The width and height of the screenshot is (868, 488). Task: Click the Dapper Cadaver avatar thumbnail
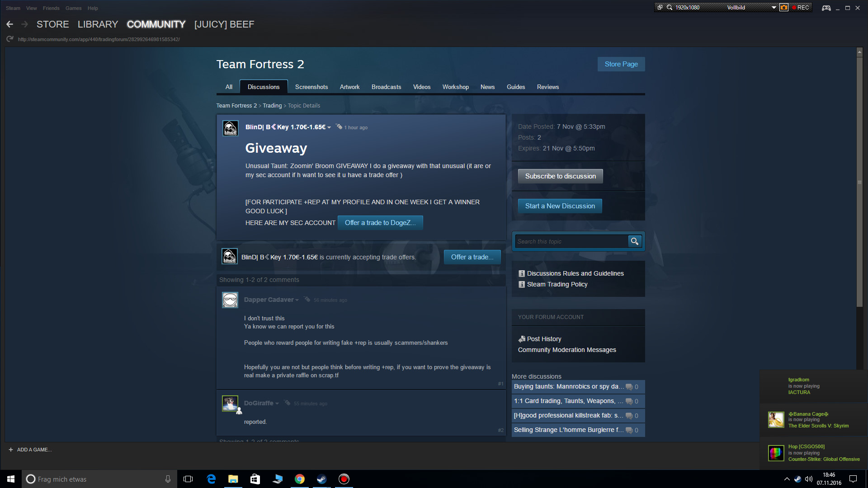point(230,300)
